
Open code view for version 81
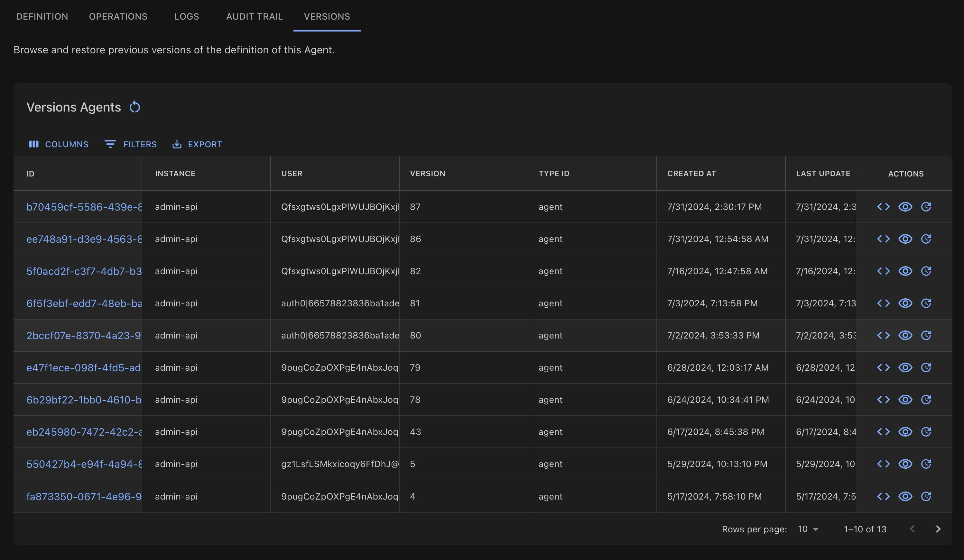(x=883, y=303)
